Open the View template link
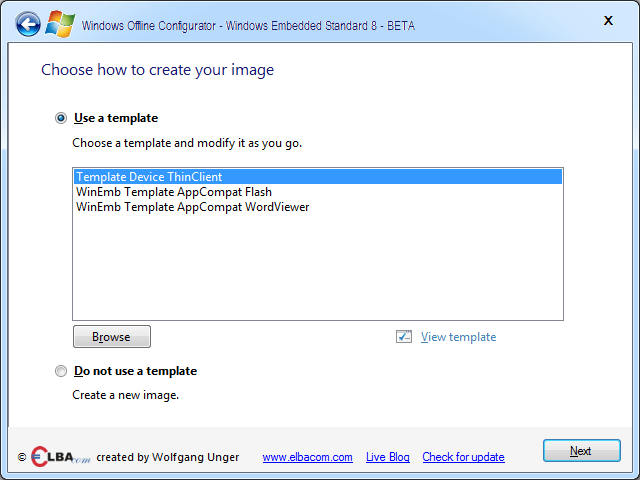This screenshot has width=640, height=480. (458, 337)
